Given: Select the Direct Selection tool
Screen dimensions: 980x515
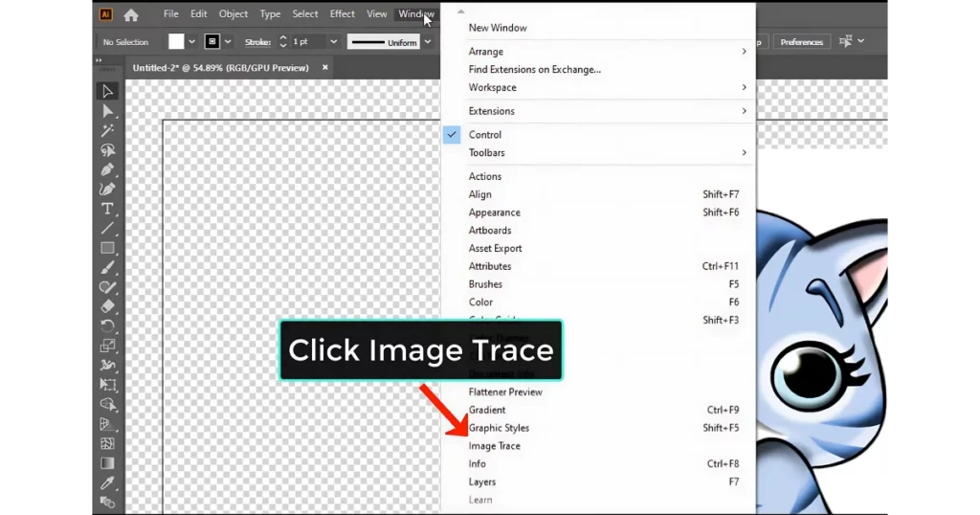Looking at the screenshot, I should click(x=107, y=111).
